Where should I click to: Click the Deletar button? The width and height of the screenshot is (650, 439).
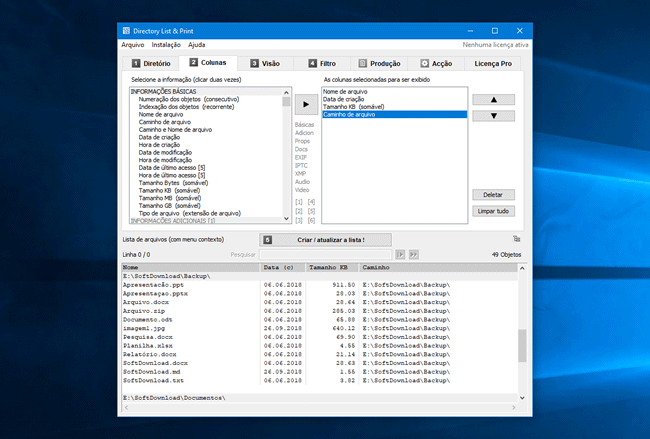pyautogui.click(x=493, y=195)
